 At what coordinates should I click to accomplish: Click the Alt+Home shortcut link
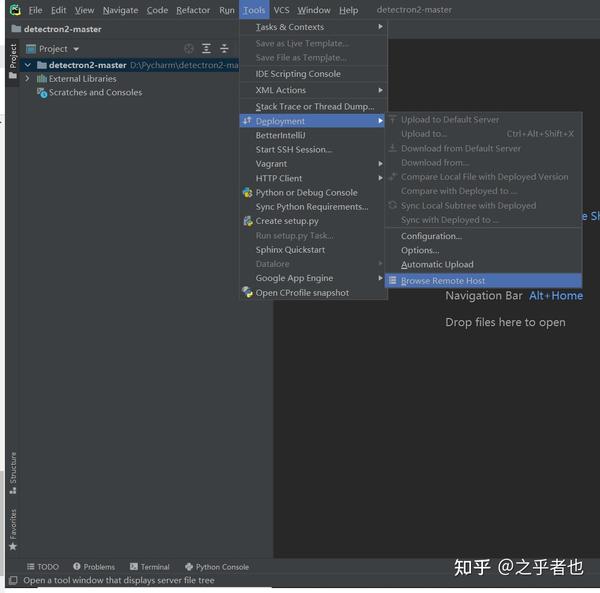tap(556, 296)
